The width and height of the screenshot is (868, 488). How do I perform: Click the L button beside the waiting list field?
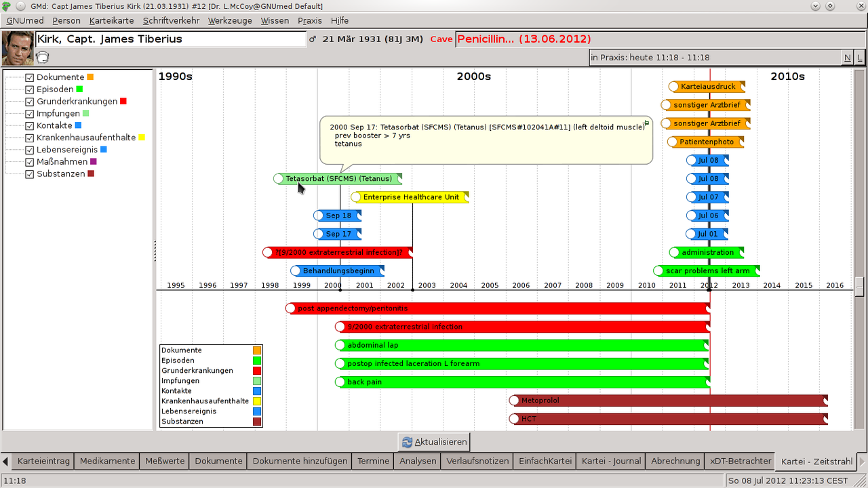(860, 58)
